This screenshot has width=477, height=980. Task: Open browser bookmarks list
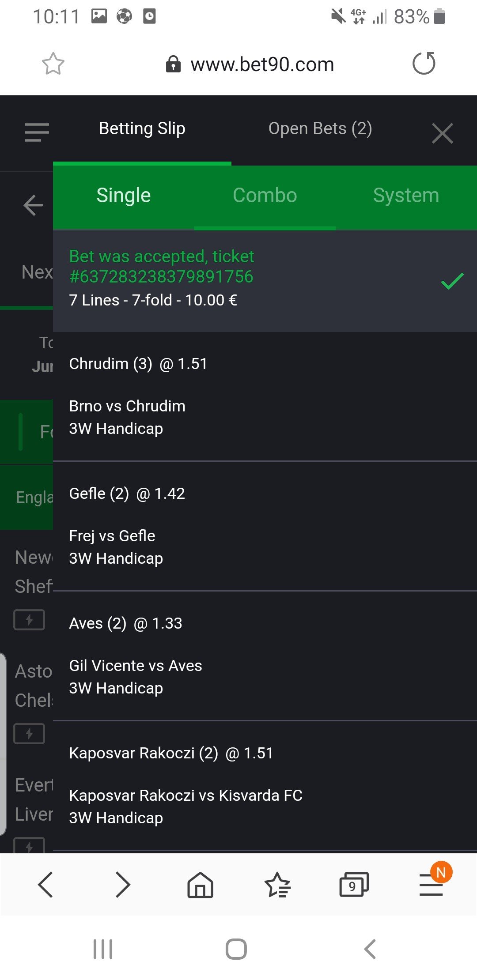[x=277, y=885]
